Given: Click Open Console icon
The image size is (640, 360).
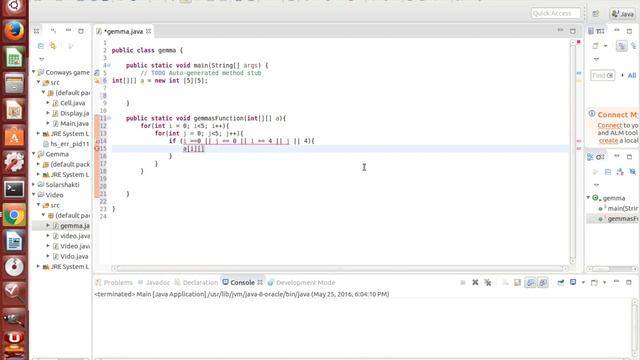Looking at the screenshot, I should click(594, 282).
